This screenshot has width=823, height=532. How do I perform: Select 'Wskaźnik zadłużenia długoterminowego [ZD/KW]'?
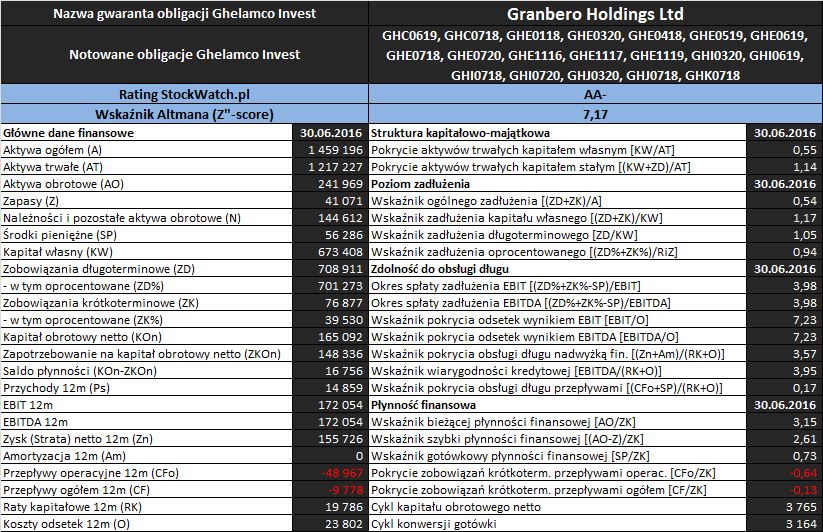(504, 235)
